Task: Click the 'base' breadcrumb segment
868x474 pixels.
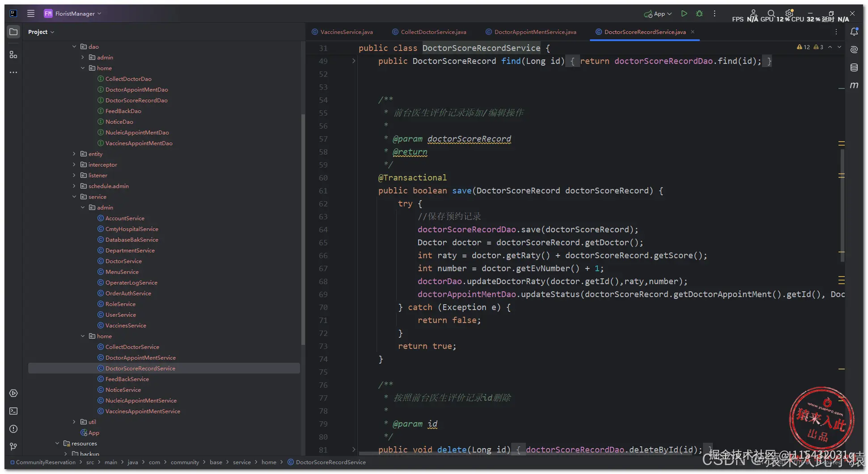Action: click(216, 462)
